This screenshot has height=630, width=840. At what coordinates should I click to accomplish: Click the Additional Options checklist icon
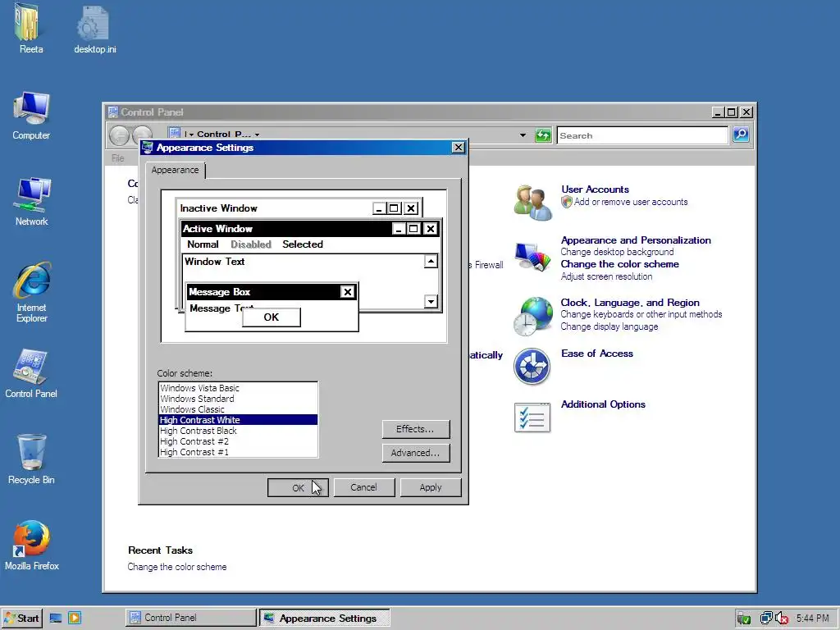532,418
